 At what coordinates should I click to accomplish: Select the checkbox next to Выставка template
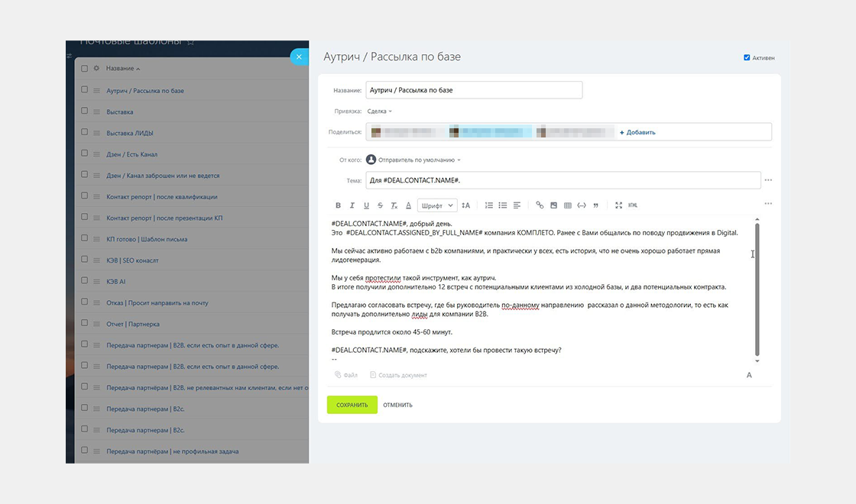[x=83, y=110]
